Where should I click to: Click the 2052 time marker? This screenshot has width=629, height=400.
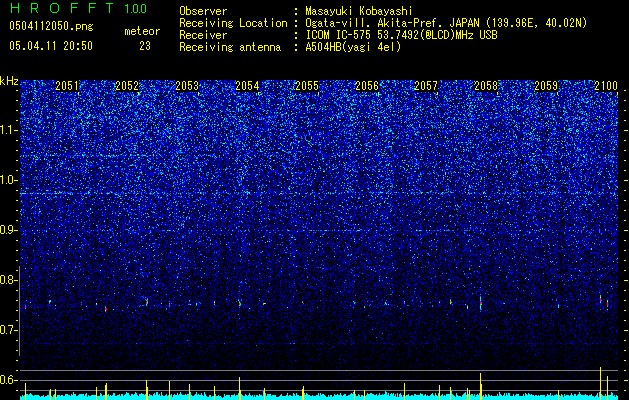(127, 86)
